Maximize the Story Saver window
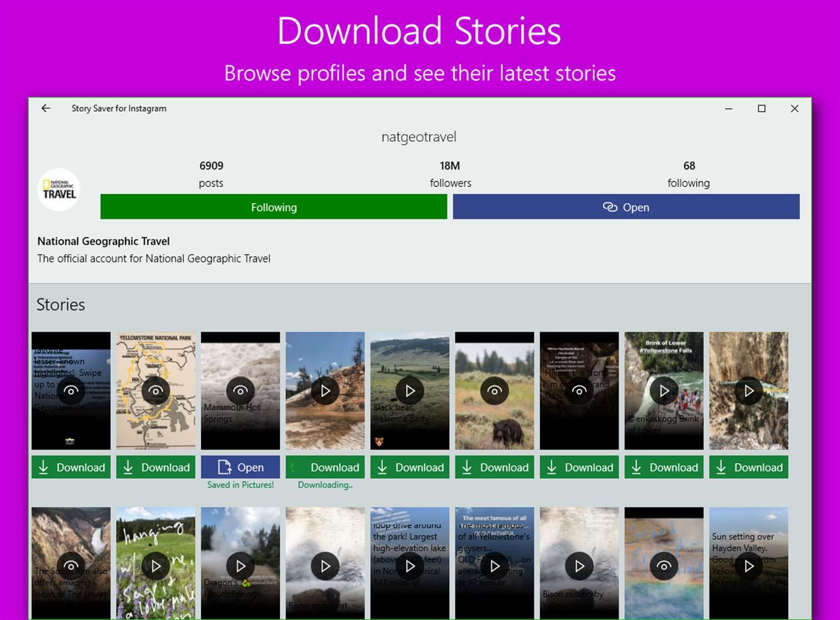The width and height of the screenshot is (840, 620). pos(761,108)
